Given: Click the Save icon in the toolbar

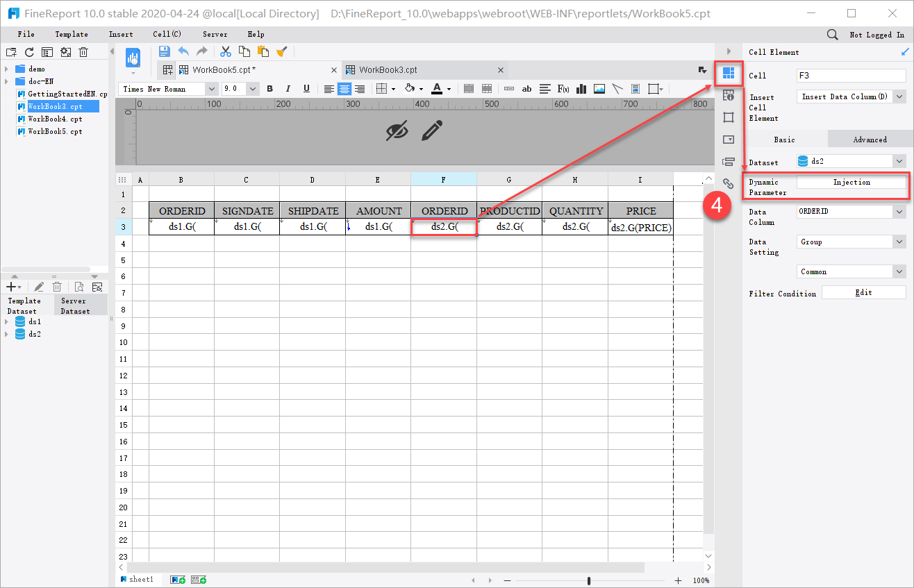Looking at the screenshot, I should tap(164, 51).
